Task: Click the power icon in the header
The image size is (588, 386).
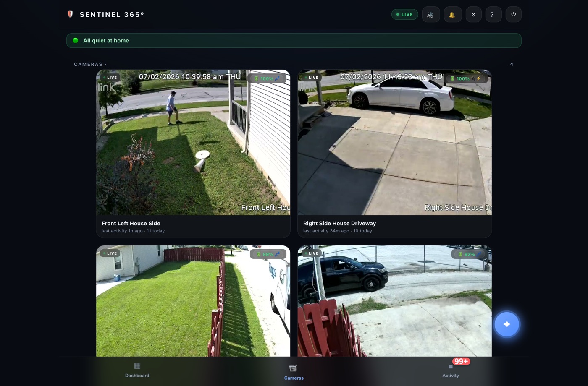Action: pos(513,14)
